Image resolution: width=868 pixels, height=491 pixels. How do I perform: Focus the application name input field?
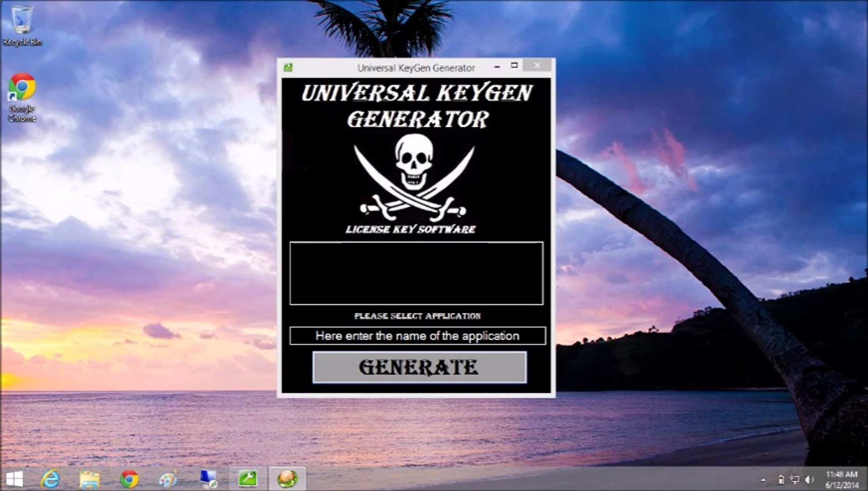417,336
